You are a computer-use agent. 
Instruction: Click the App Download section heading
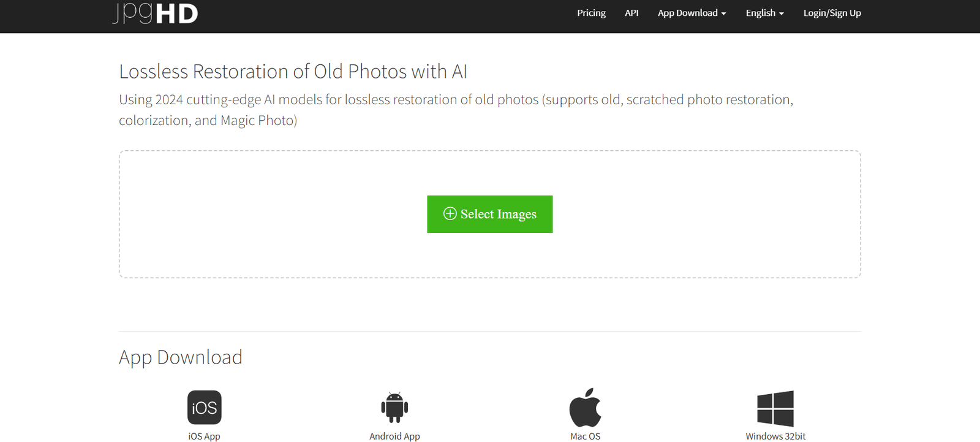(181, 357)
